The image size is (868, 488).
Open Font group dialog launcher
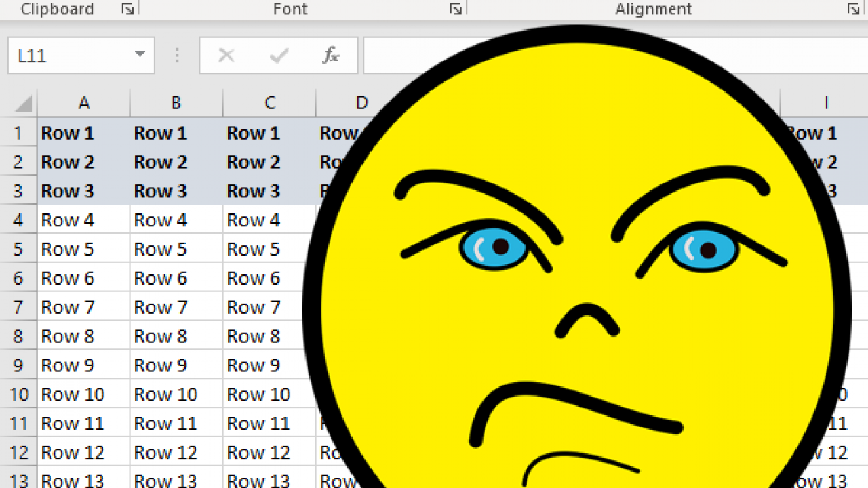[x=456, y=9]
